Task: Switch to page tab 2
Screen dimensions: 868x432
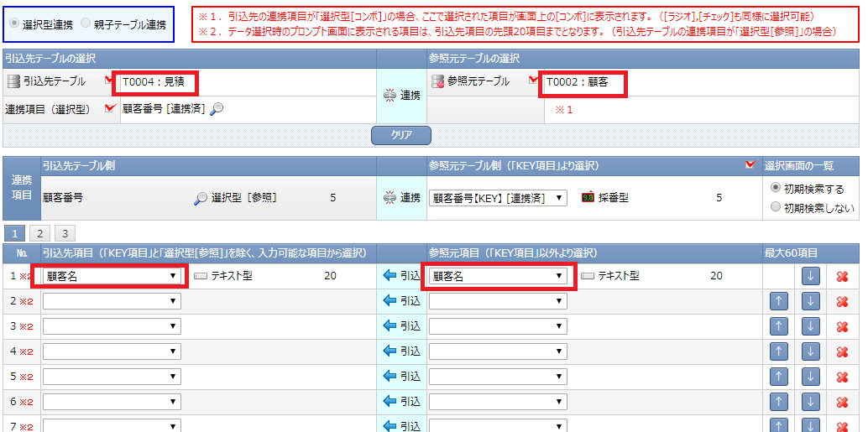Action: click(x=39, y=233)
